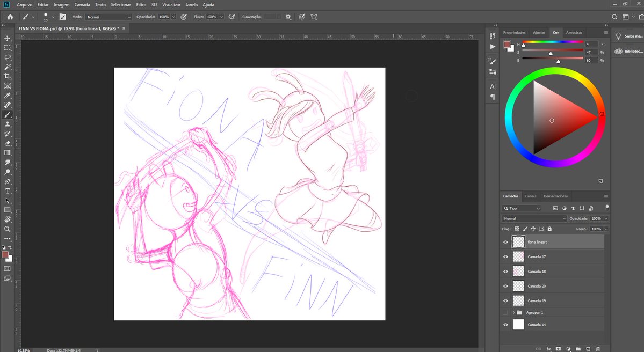Open the Filtro menu
Screen dimensions: 644x352
141,4
